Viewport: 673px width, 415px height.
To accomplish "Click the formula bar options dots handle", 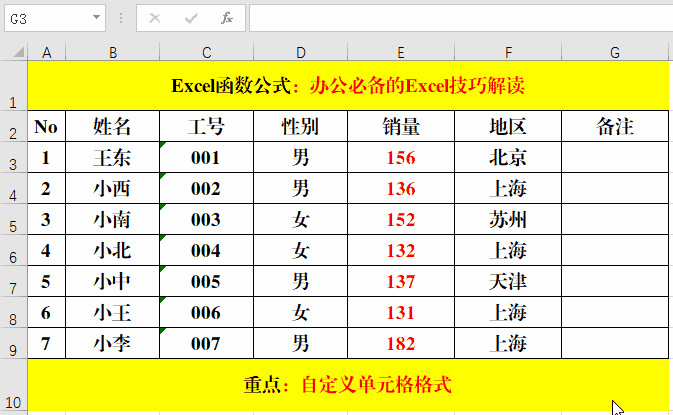I will pos(121,18).
